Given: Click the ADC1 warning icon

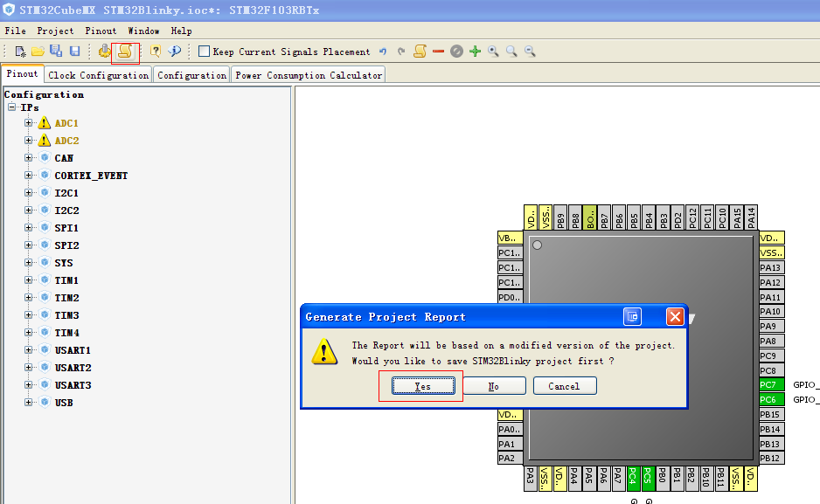Looking at the screenshot, I should pyautogui.click(x=45, y=123).
